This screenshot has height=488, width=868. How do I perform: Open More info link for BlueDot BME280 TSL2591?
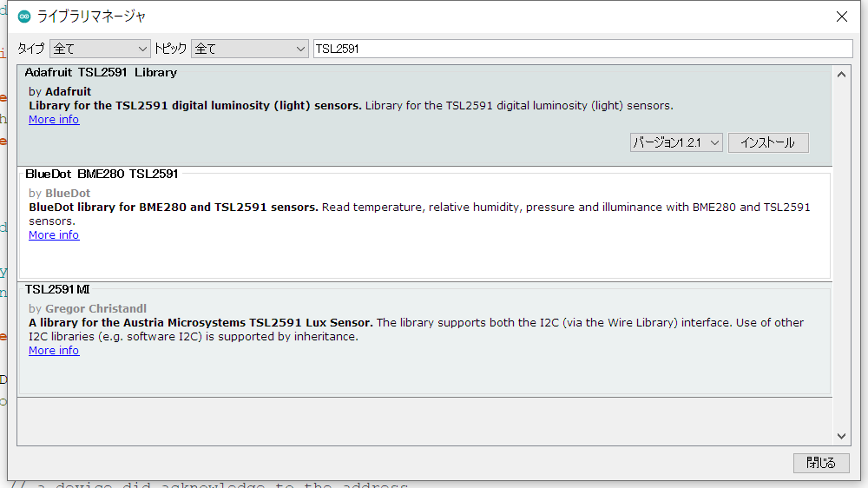point(54,235)
